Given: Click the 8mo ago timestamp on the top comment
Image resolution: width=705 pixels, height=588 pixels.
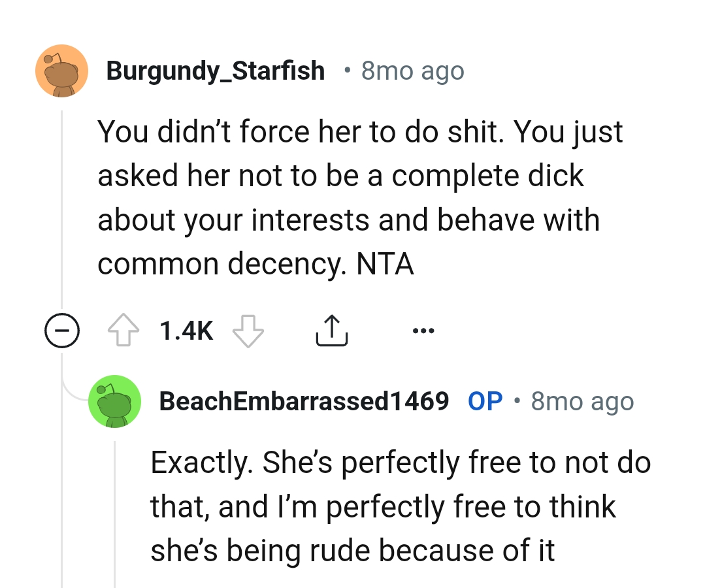Looking at the screenshot, I should click(411, 71).
